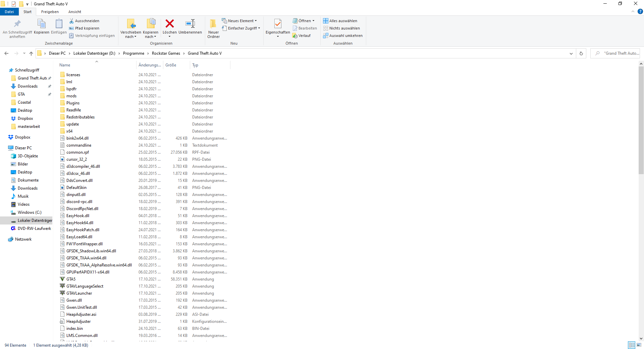Switch to the Start ribbon tab

(28, 12)
